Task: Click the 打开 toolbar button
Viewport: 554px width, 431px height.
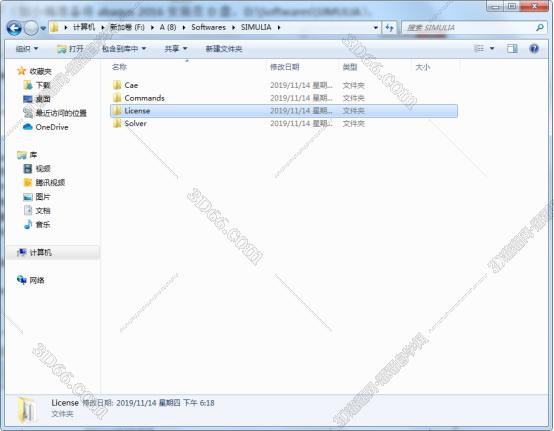Action: click(71, 49)
